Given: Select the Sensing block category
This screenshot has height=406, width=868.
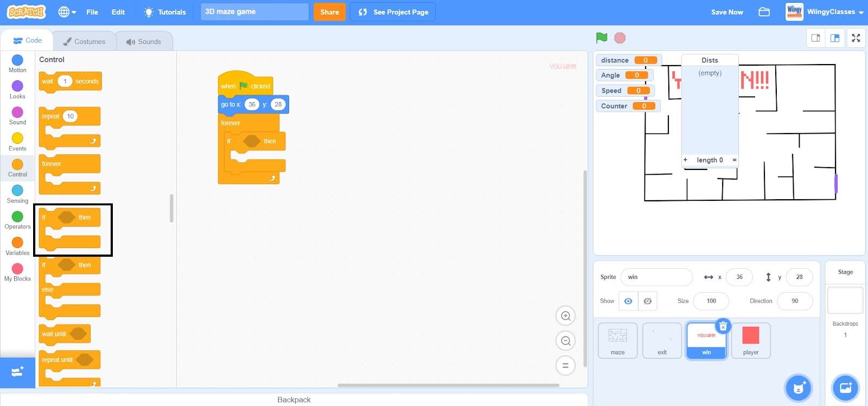Looking at the screenshot, I should (x=17, y=194).
